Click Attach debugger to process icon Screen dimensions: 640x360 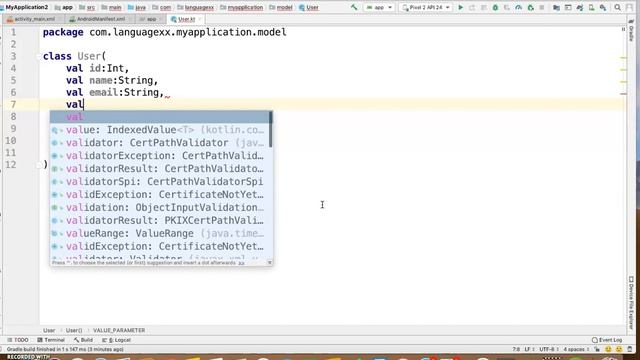[530, 7]
